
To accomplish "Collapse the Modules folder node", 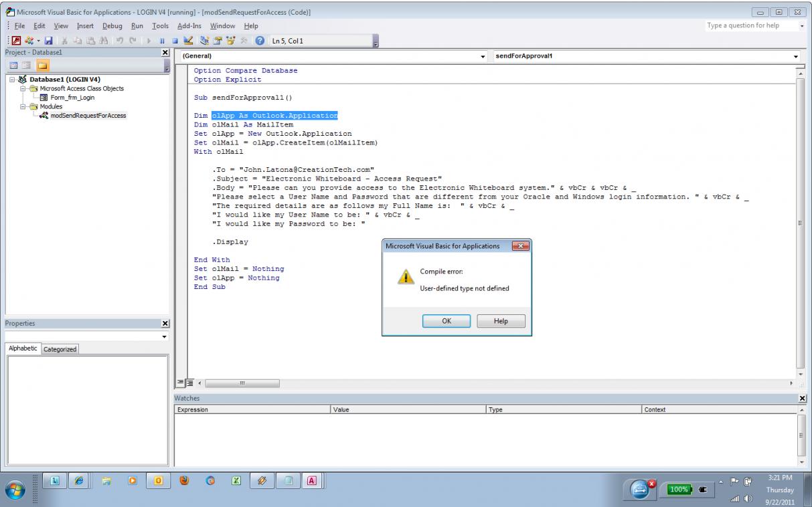I will point(22,106).
